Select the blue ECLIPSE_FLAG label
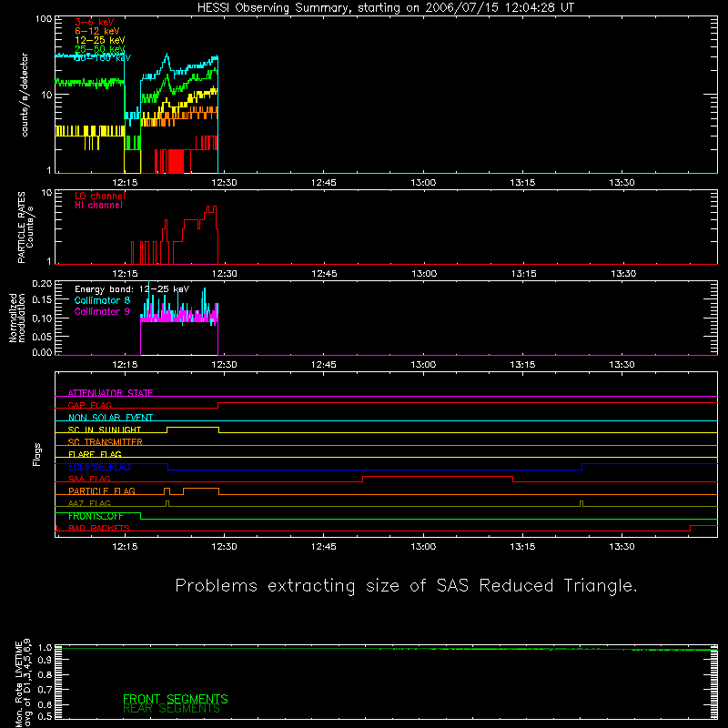 click(99, 467)
